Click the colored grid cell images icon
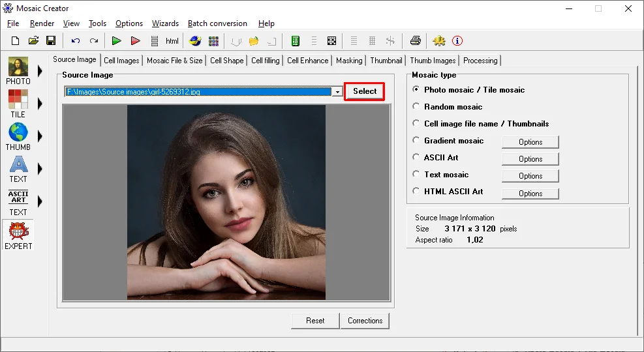 (x=213, y=40)
